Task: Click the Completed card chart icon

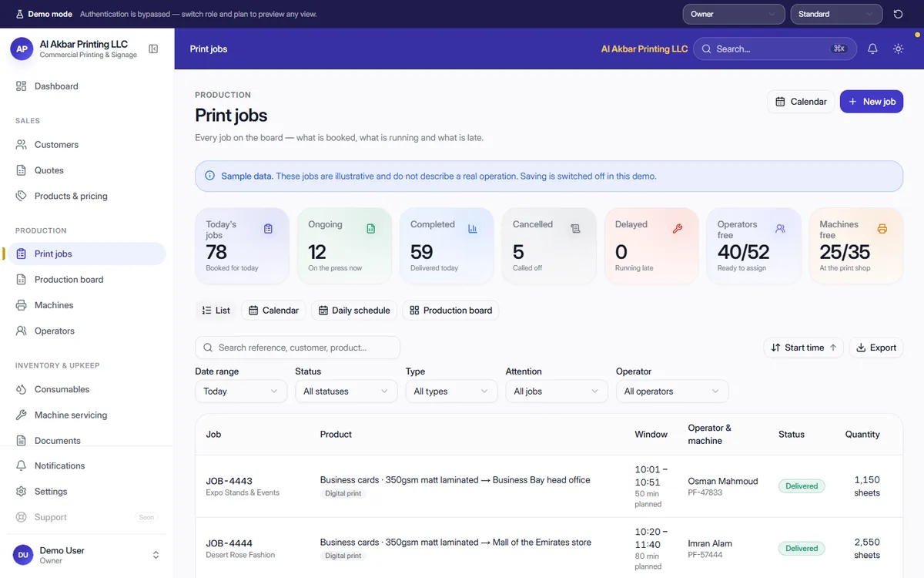Action: (x=473, y=229)
